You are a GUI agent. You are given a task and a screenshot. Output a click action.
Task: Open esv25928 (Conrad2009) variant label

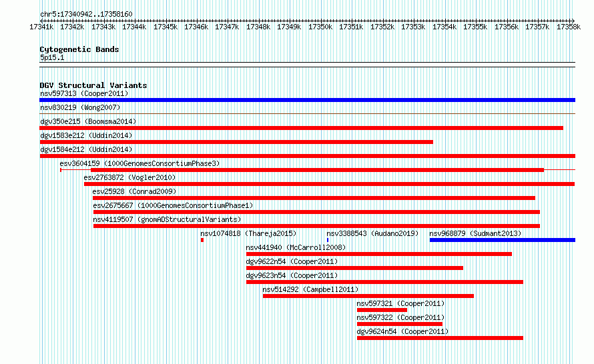point(134,191)
